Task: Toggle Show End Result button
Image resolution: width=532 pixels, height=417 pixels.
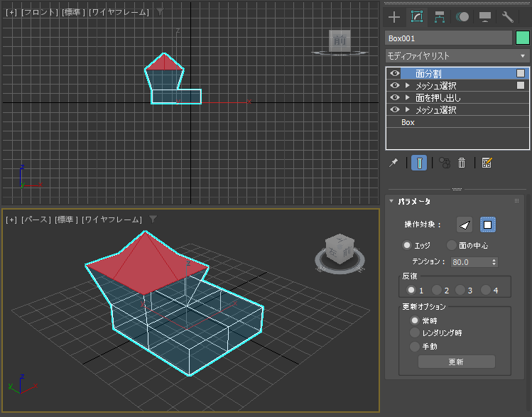Action: 419,163
